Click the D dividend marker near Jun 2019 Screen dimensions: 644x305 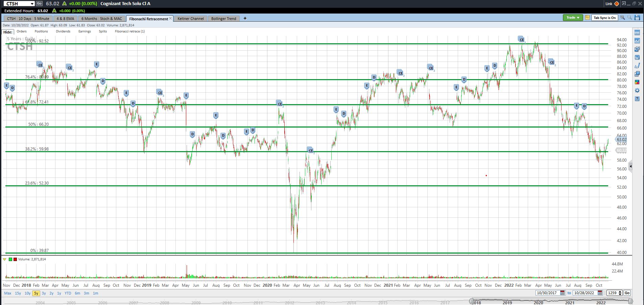[192, 134]
